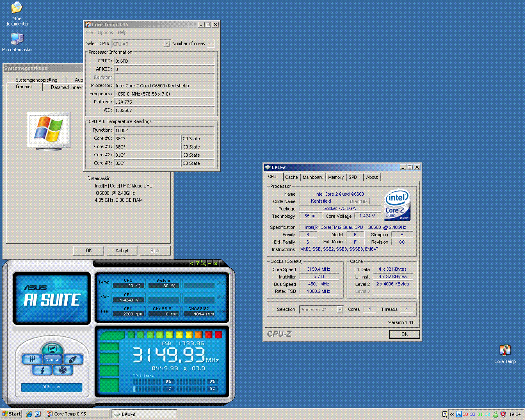Open the Core Temp desktop shortcut
Screen dimensions: 525x420
coord(505,354)
